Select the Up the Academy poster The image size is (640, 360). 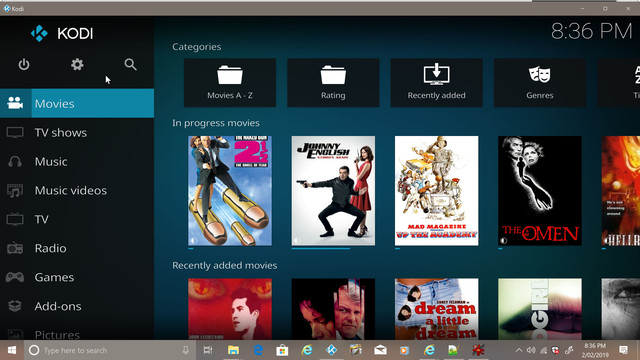pyautogui.click(x=436, y=191)
